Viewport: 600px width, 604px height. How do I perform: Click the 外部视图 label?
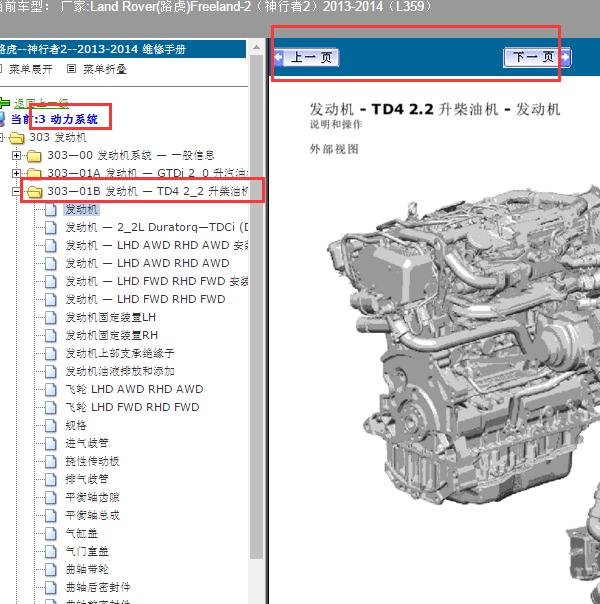334,149
